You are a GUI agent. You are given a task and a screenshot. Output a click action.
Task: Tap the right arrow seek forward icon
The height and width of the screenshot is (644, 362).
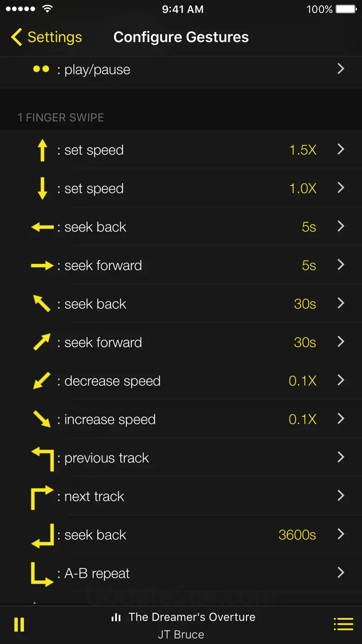(x=42, y=266)
